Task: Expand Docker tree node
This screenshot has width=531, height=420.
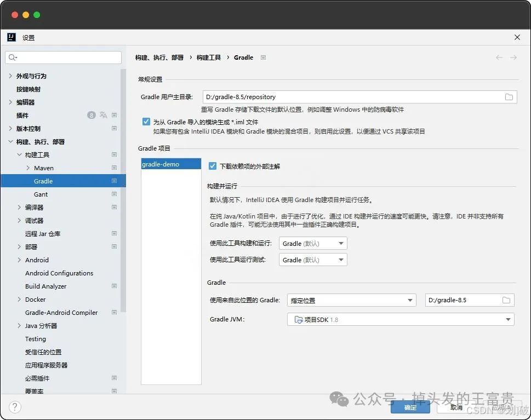Action: click(19, 300)
